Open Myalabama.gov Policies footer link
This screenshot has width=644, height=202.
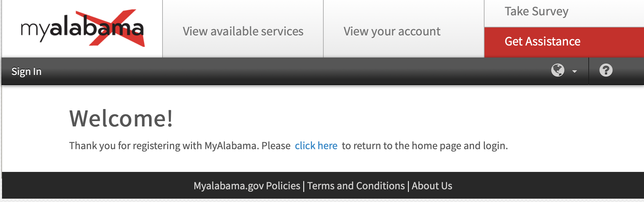[247, 186]
